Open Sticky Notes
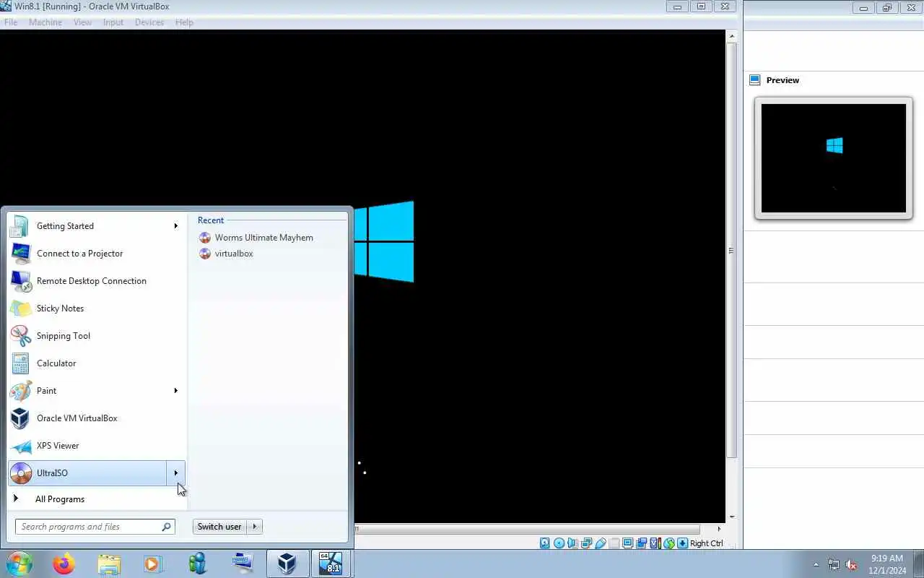Screen dimensions: 924x578 coord(97,309)
